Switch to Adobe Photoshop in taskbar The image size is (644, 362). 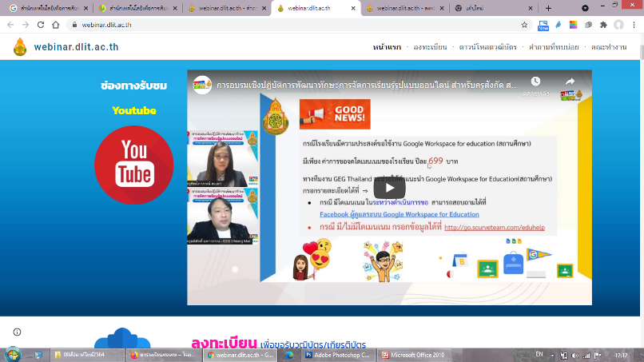point(339,355)
